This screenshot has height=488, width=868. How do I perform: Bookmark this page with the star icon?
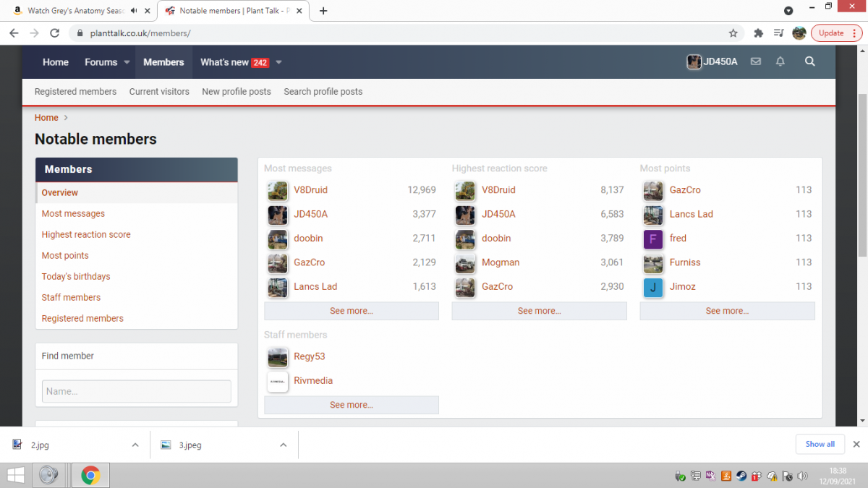tap(733, 33)
